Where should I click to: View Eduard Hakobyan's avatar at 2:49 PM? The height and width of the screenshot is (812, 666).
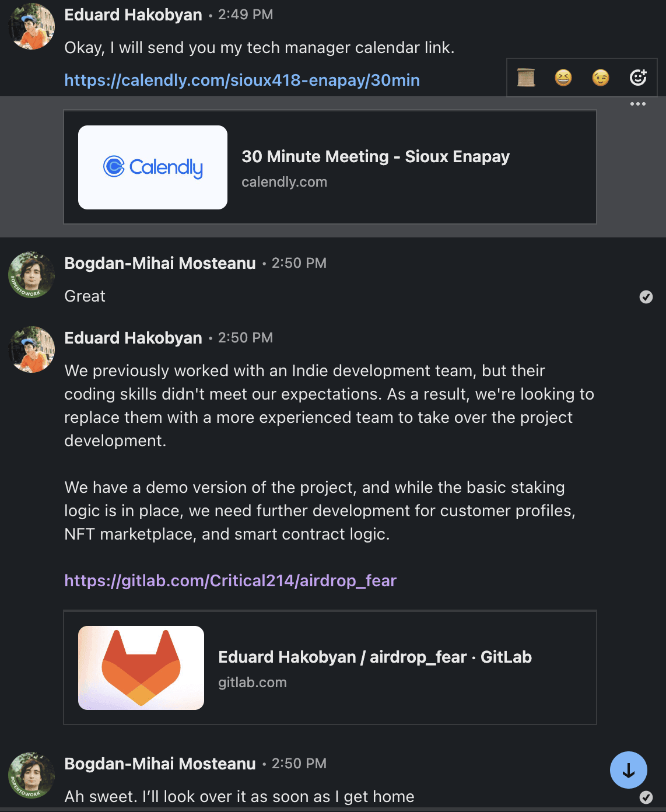[x=31, y=26]
